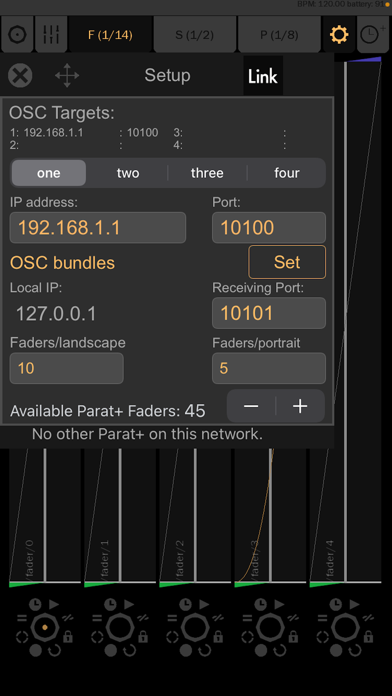Image resolution: width=392 pixels, height=696 pixels.
Task: Click the move panel arrows icon
Action: pyautogui.click(x=67, y=75)
